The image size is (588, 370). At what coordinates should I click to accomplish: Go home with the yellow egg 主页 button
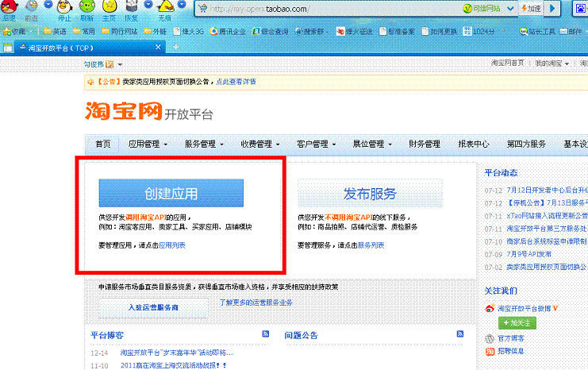[x=110, y=9]
